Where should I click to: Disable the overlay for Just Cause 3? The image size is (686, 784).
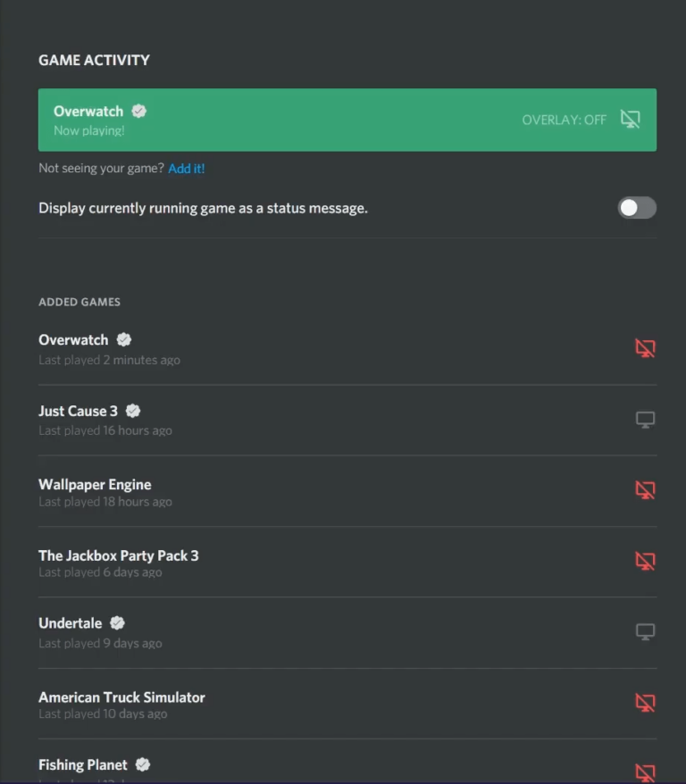pos(645,419)
